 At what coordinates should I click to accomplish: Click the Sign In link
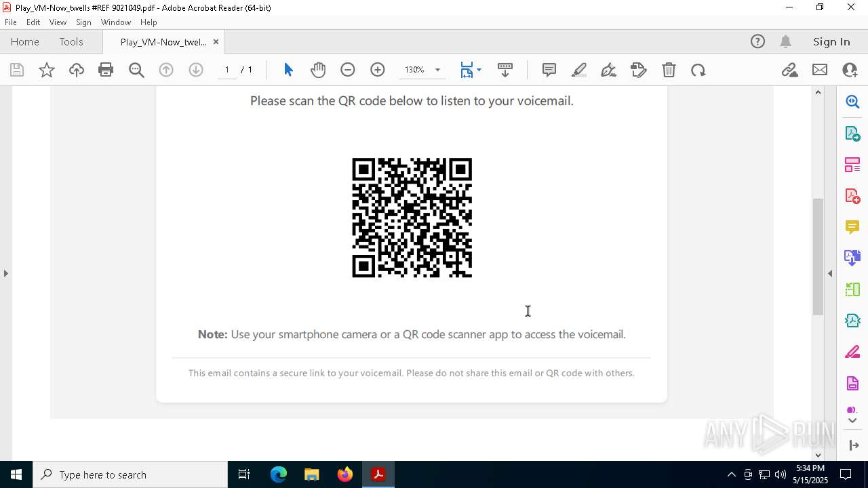click(x=831, y=41)
